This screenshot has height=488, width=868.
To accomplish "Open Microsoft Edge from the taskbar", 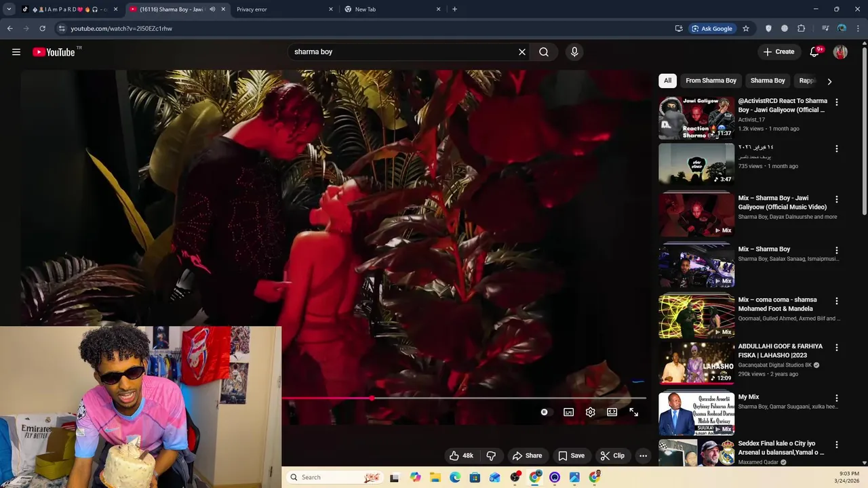I will tap(455, 477).
